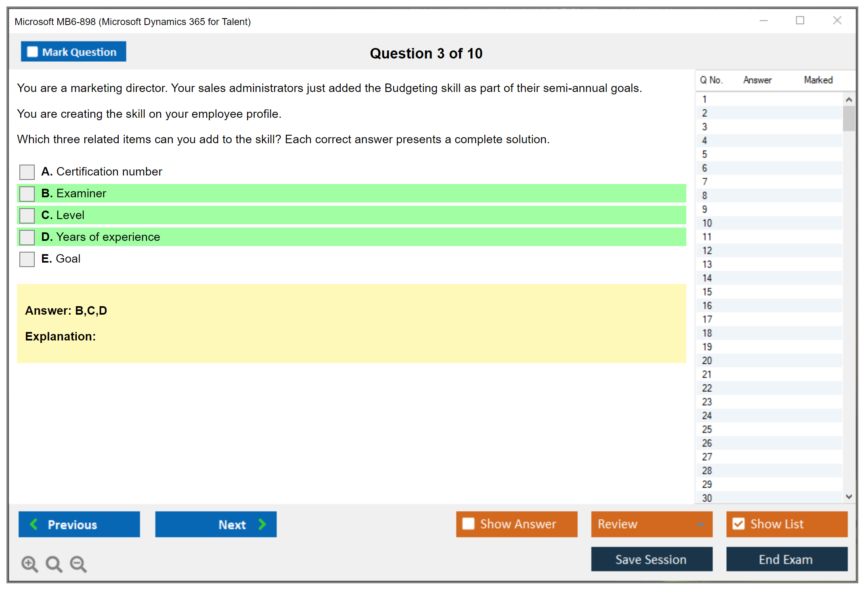Toggle the Show Answer checkbox
Screen dimensions: 868x593
(x=468, y=524)
